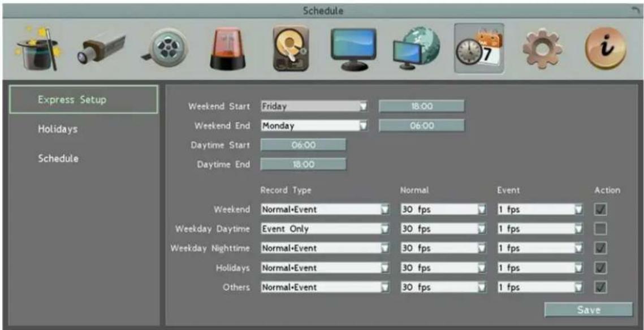644x330 pixels.
Task: Click the 'Weekday Nighttime' row label
Action: [210, 249]
